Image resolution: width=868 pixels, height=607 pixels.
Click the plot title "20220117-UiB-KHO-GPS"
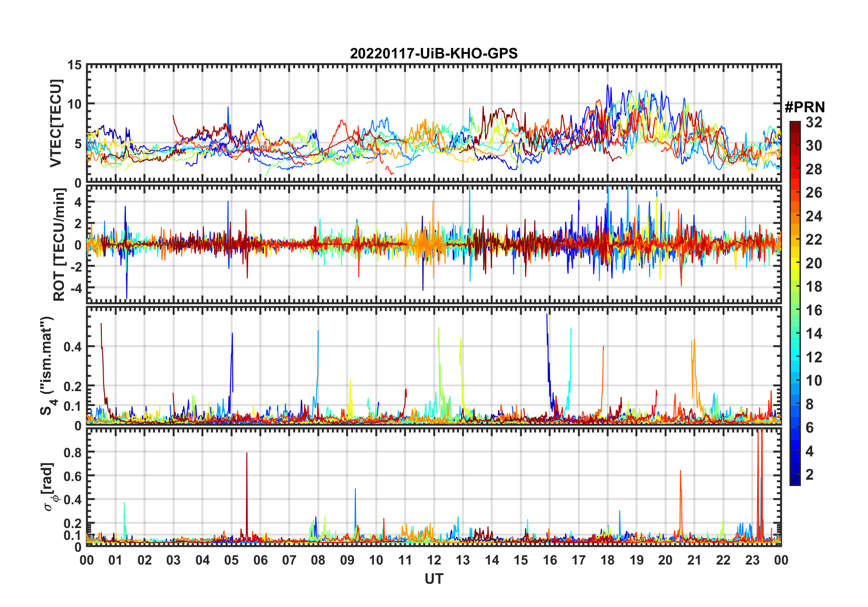tap(434, 53)
